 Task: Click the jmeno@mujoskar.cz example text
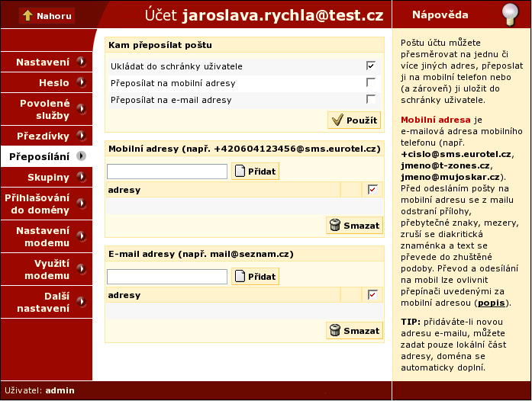(450, 177)
